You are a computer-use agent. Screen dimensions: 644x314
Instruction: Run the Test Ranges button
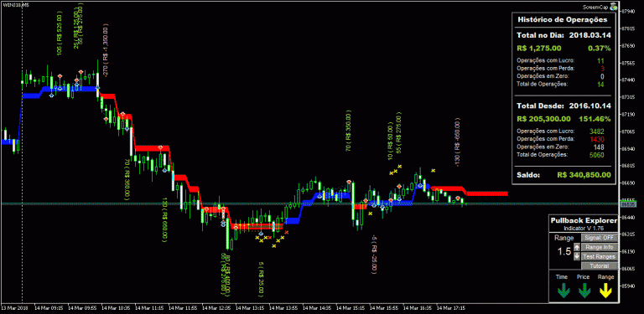[600, 256]
